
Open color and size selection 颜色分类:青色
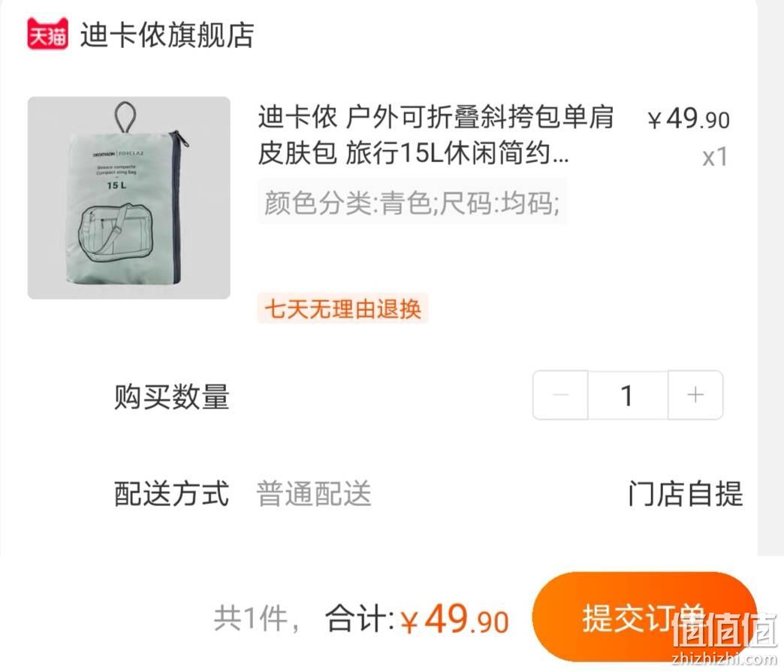(412, 203)
